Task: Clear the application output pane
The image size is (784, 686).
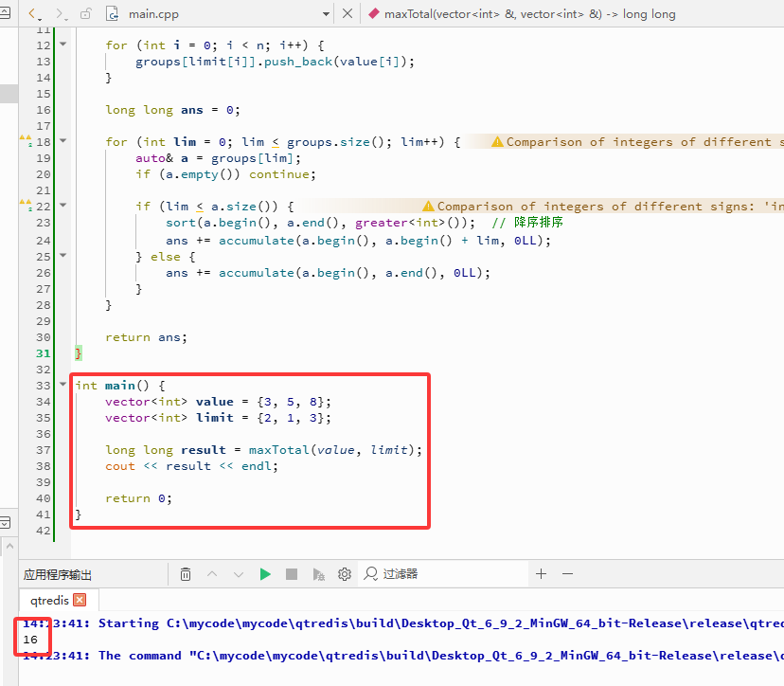Action: (x=186, y=574)
